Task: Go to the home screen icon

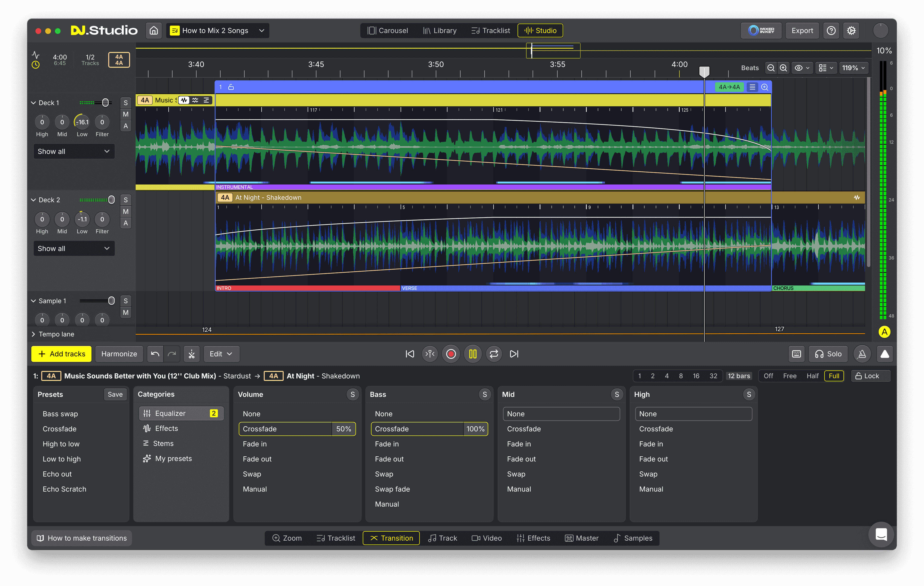Action: click(154, 30)
